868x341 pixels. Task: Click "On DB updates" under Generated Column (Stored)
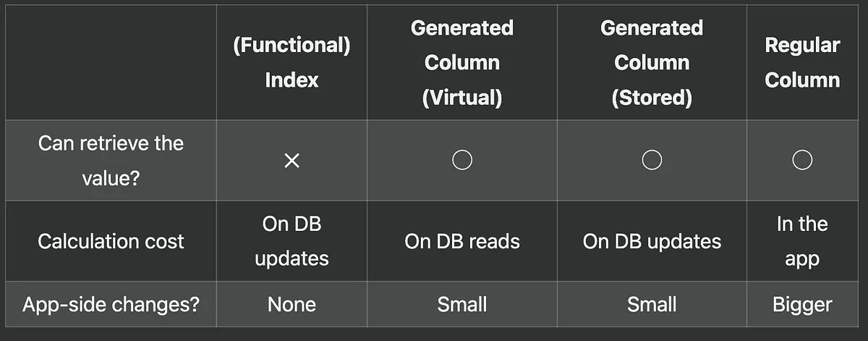[652, 241]
